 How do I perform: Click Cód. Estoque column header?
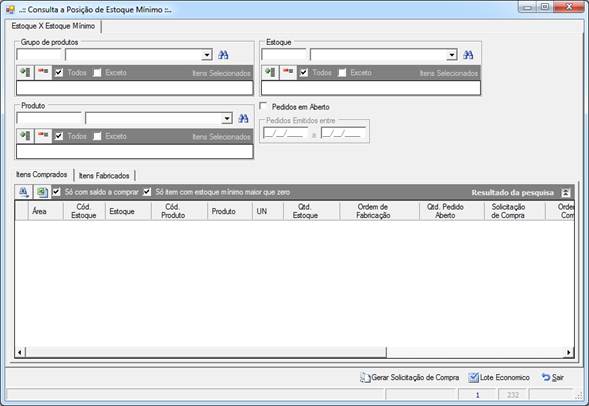[84, 211]
